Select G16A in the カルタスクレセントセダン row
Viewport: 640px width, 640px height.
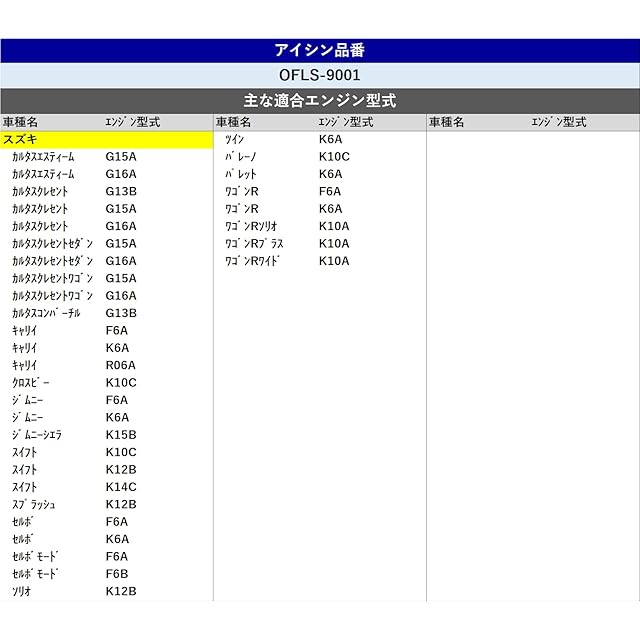121,261
